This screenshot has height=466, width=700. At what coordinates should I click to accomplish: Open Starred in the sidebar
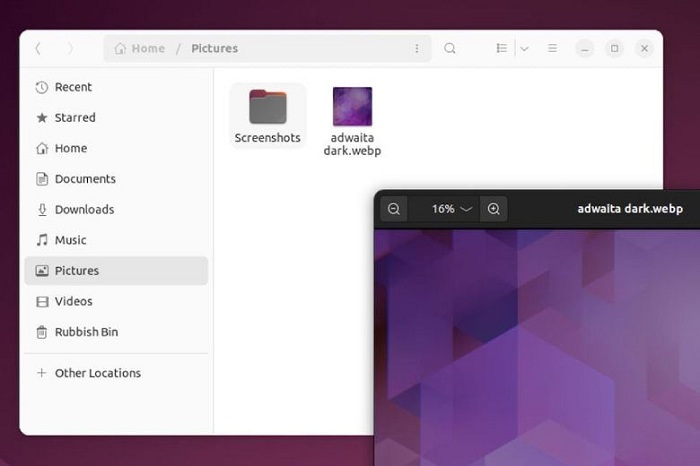click(116, 117)
